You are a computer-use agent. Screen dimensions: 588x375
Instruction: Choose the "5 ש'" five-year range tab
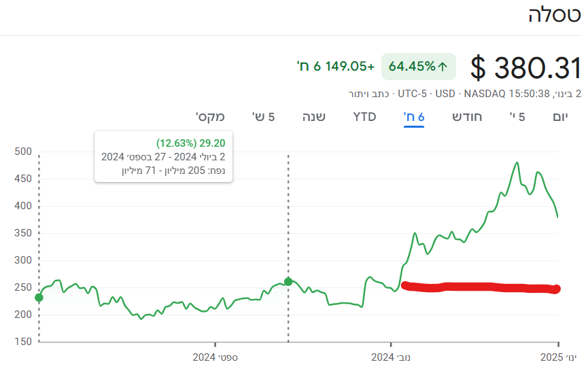point(263,116)
